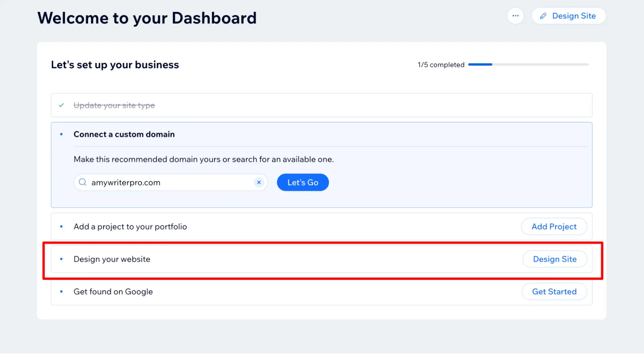Screen dimensions: 644x354
Task: Click the Get Started button
Action: [554, 292]
